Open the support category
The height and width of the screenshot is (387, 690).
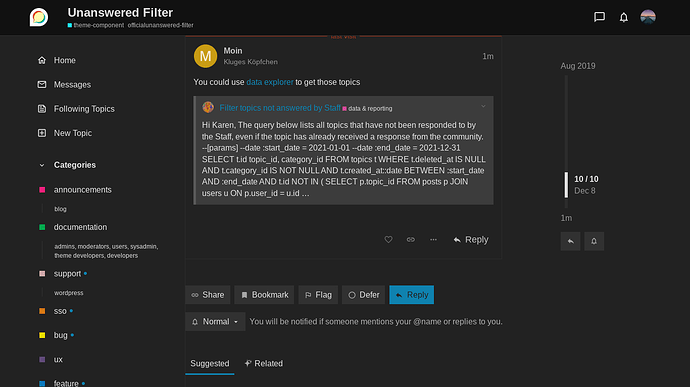(67, 274)
